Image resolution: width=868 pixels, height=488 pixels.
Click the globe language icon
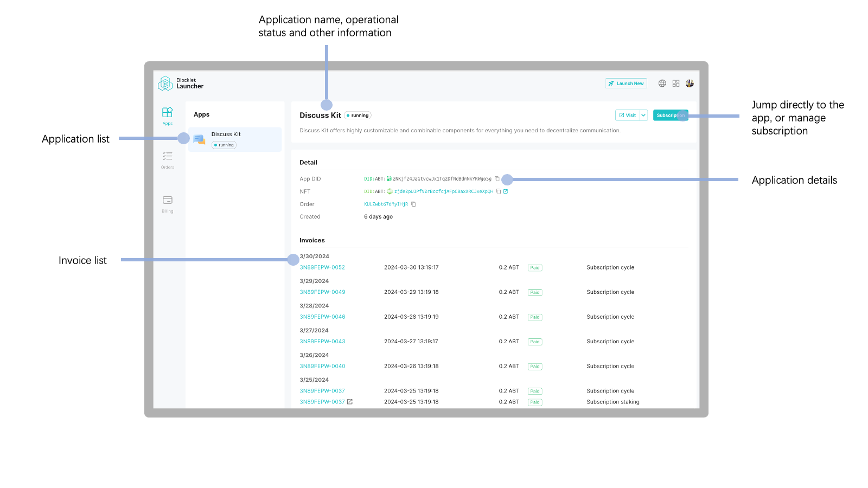(662, 84)
